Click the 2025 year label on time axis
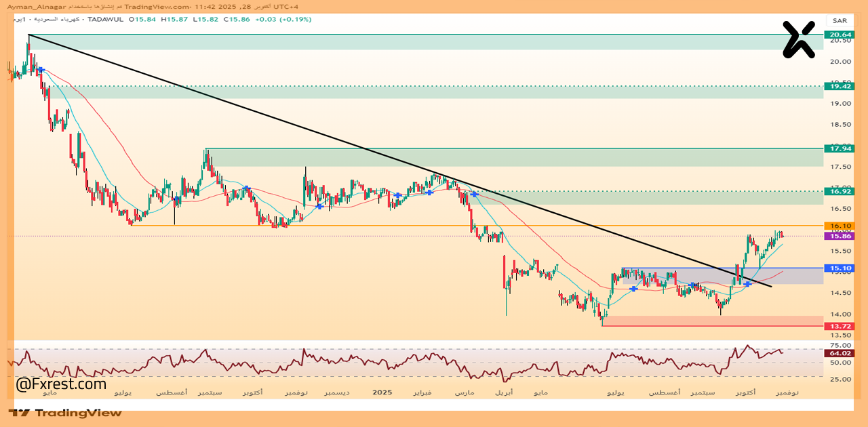Screen dimensions: 868x427 click(x=382, y=392)
